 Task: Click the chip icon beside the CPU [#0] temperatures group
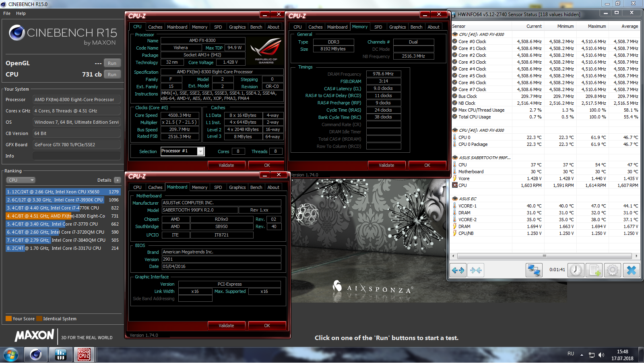[455, 130]
